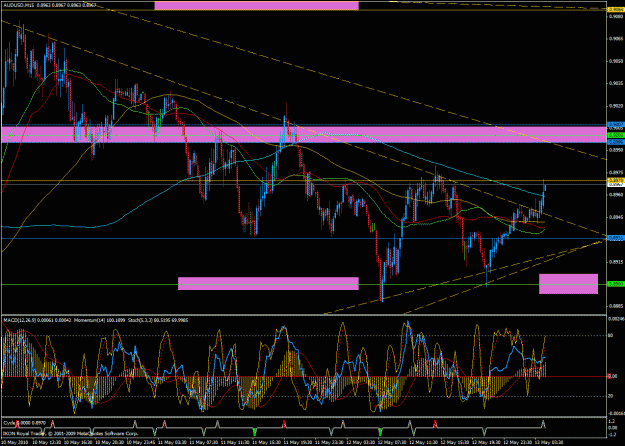This screenshot has height=446, width=625.
Task: Click the AUDUSD,M15 chart title text
Action: coord(18,5)
